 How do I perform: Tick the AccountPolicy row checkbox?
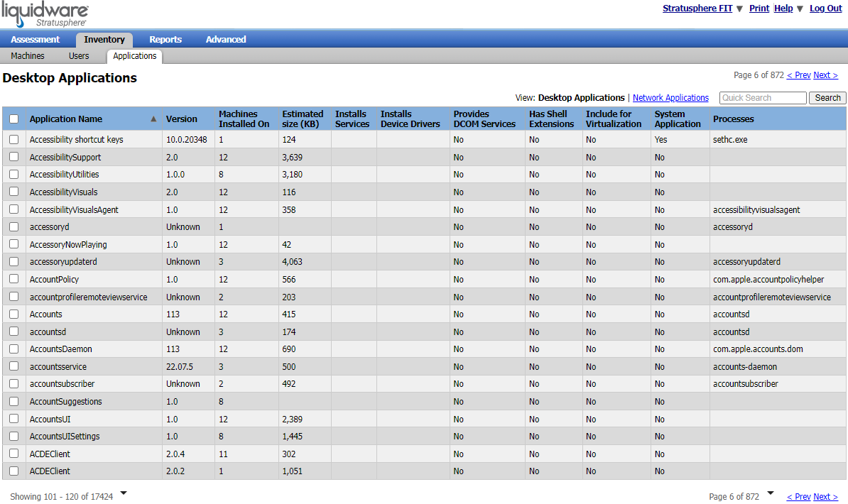pos(14,279)
